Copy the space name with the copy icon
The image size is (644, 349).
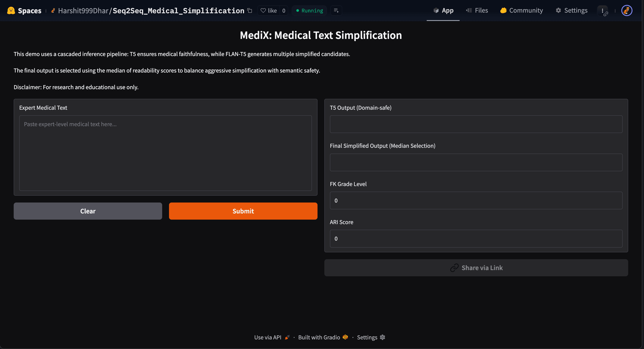[250, 10]
